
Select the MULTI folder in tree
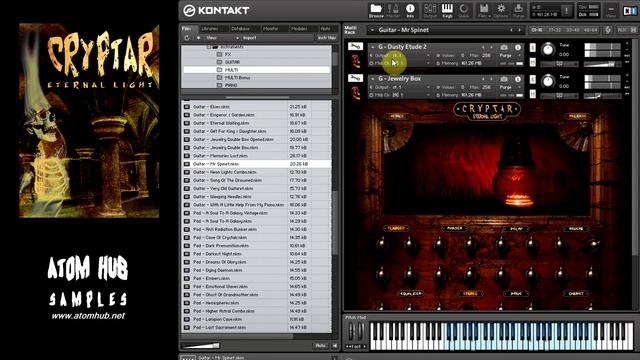click(257, 70)
